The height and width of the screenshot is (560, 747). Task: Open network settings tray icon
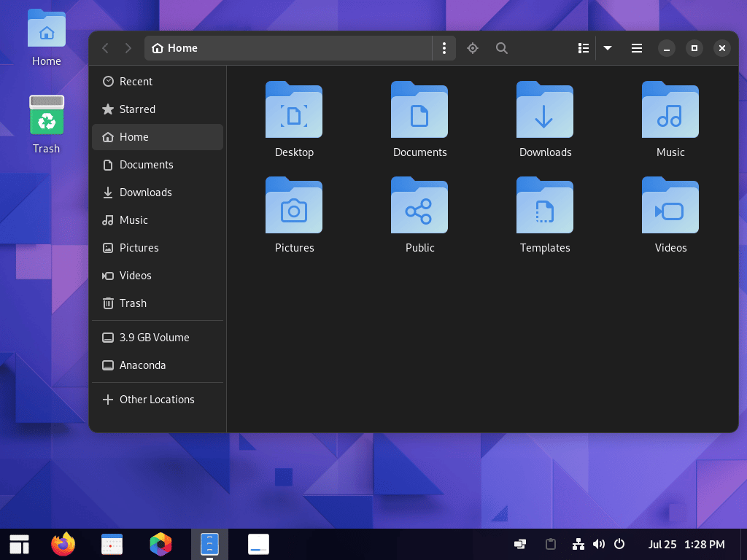[x=578, y=544]
